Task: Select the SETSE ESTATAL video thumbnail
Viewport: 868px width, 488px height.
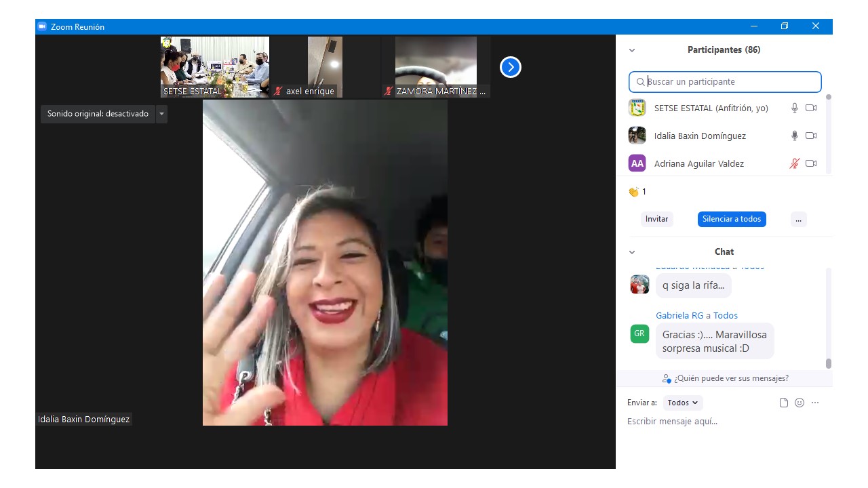Action: click(x=215, y=67)
